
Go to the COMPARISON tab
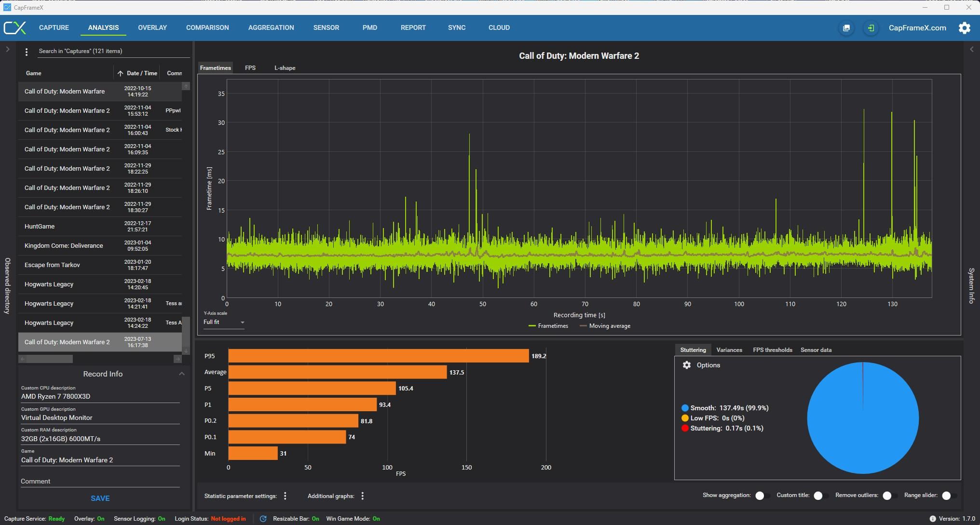[207, 27]
